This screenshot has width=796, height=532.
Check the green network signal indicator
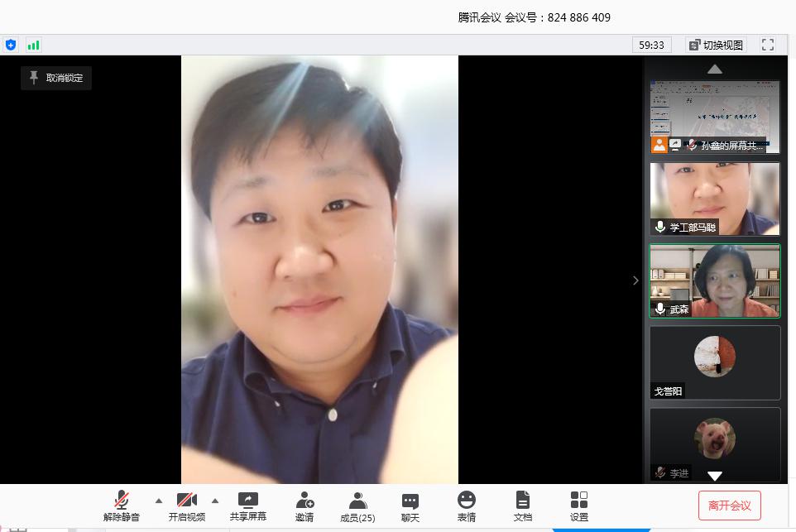pyautogui.click(x=33, y=45)
